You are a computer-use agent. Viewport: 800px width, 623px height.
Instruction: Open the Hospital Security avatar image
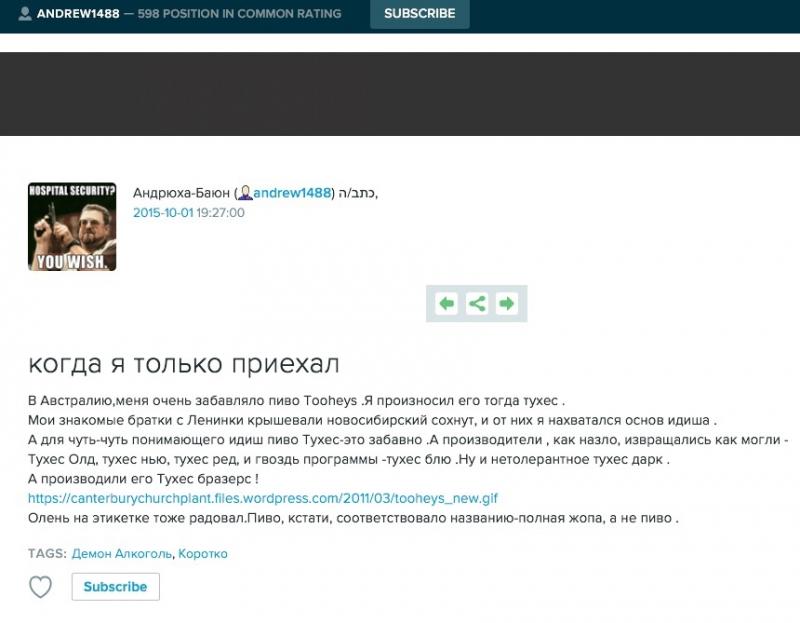[x=72, y=227]
